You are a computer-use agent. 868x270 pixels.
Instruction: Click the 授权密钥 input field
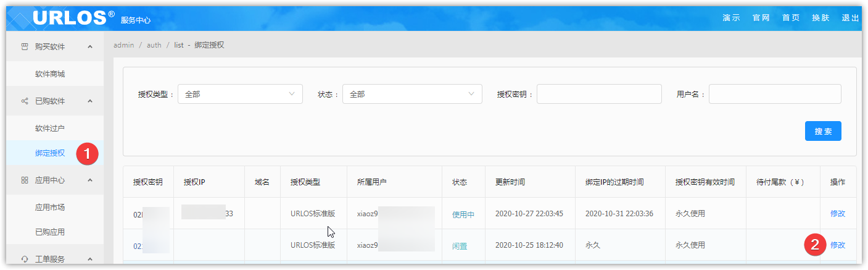point(598,94)
